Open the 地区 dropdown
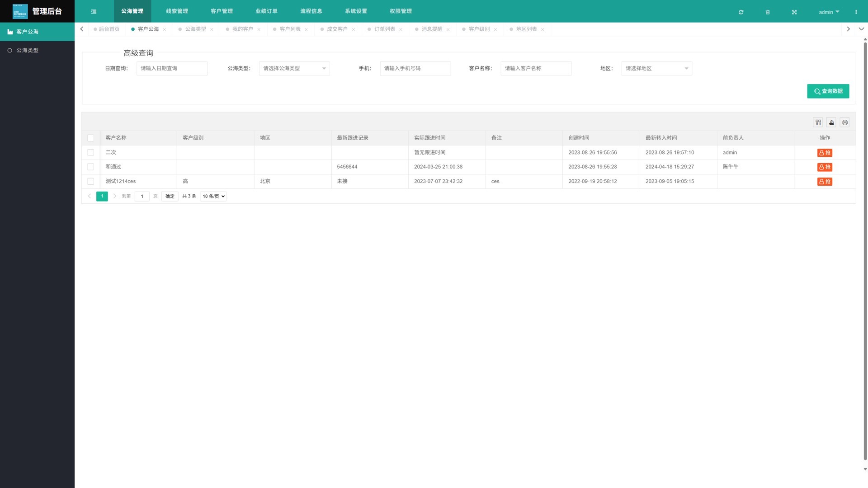 pyautogui.click(x=656, y=68)
